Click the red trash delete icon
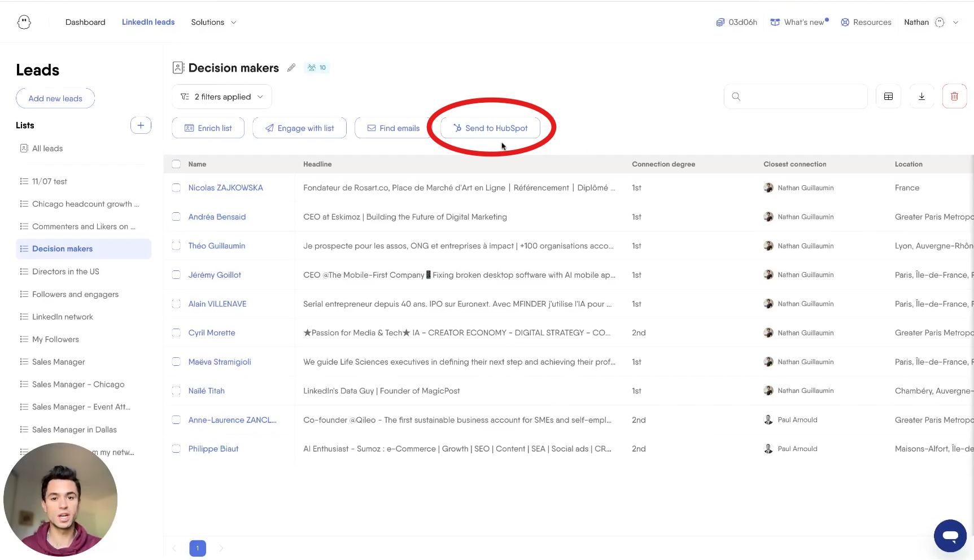 click(x=955, y=96)
